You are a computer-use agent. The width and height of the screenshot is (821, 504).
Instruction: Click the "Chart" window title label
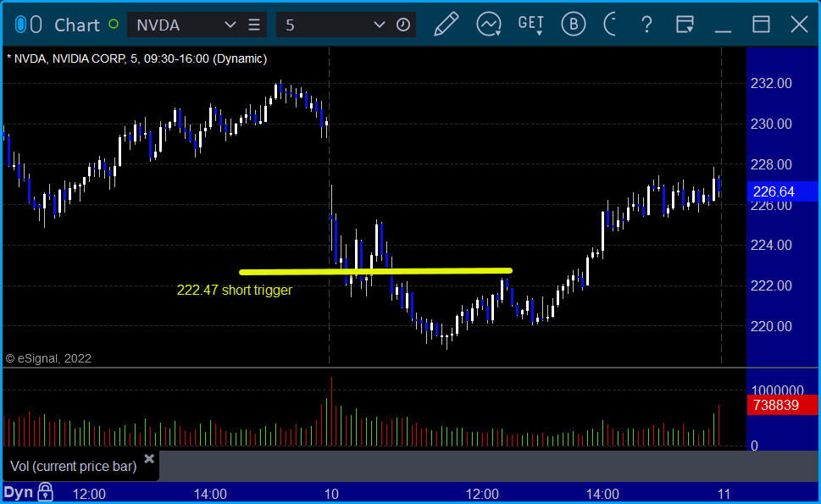(x=77, y=25)
